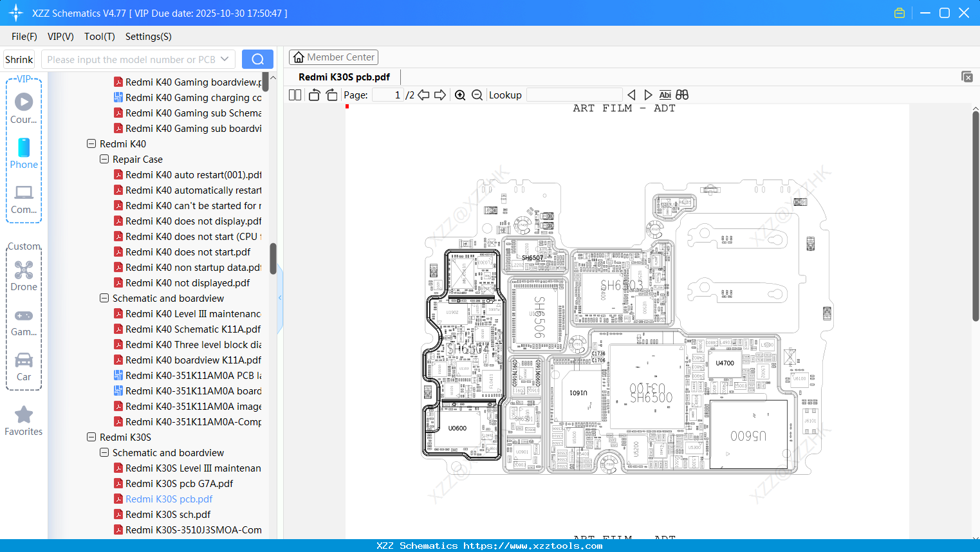
Task: Open Redmi K40 not displayed.pdf
Action: coord(182,283)
